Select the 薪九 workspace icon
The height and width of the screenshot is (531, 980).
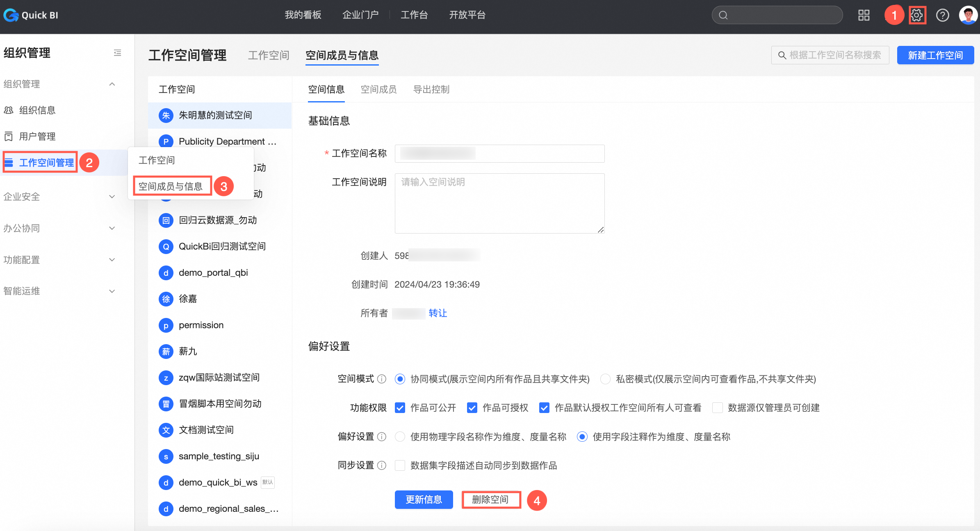click(x=166, y=352)
